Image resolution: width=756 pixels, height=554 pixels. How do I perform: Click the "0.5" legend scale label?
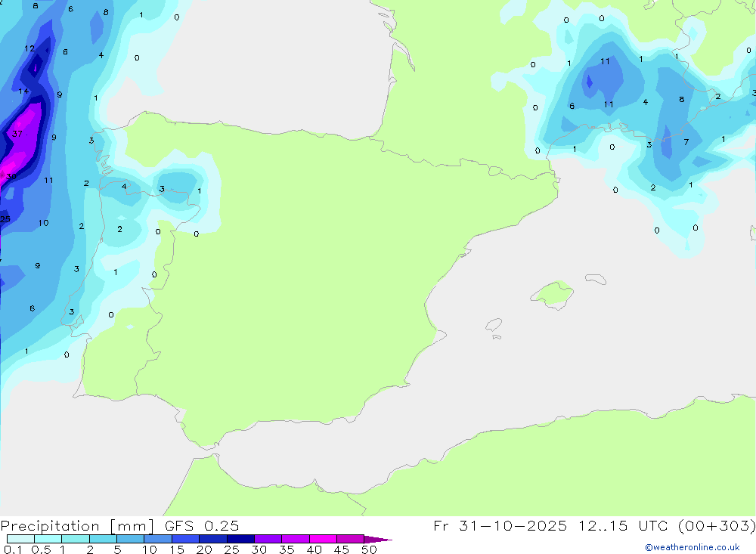point(41,549)
